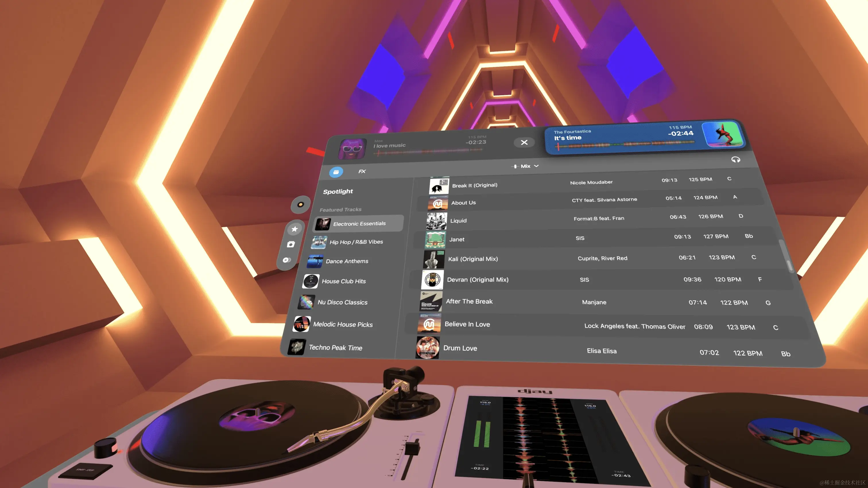The image size is (868, 488).
Task: Click the track list scrollbar
Action: (786, 256)
